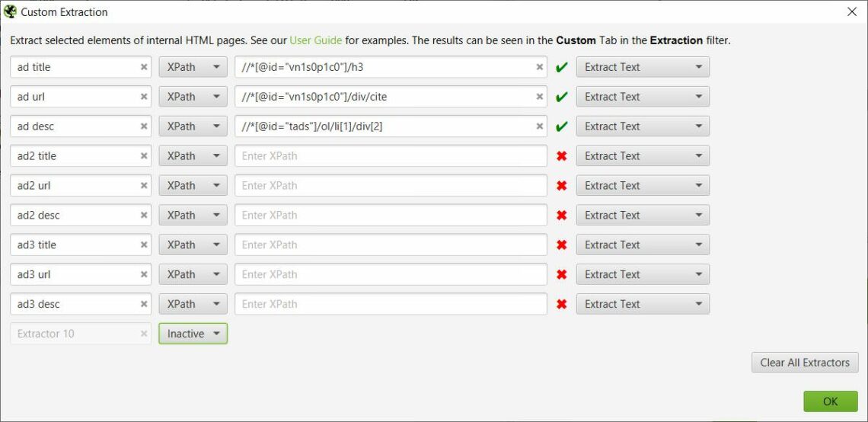Open Extract Text dropdown for ad url

(643, 97)
